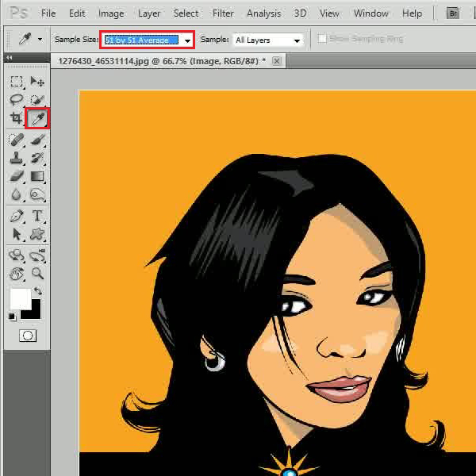476x476 pixels.
Task: Select the Hand tool
Action: (x=17, y=274)
